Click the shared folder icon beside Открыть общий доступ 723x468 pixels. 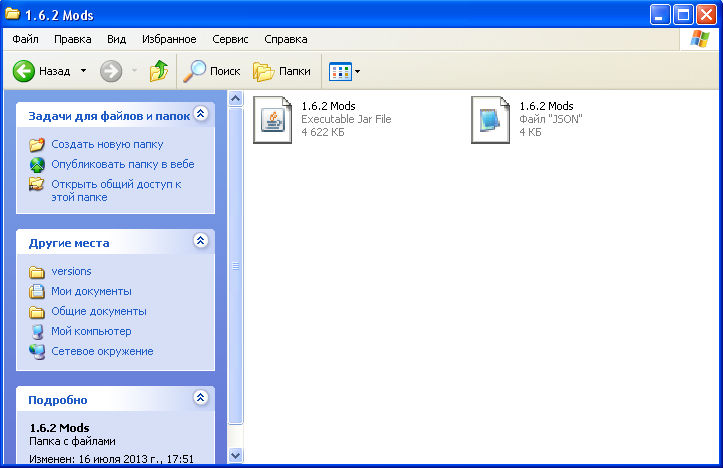tap(37, 184)
